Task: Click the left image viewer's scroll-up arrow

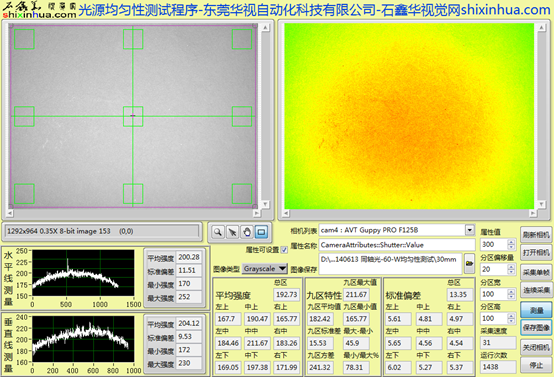Action: [265, 28]
